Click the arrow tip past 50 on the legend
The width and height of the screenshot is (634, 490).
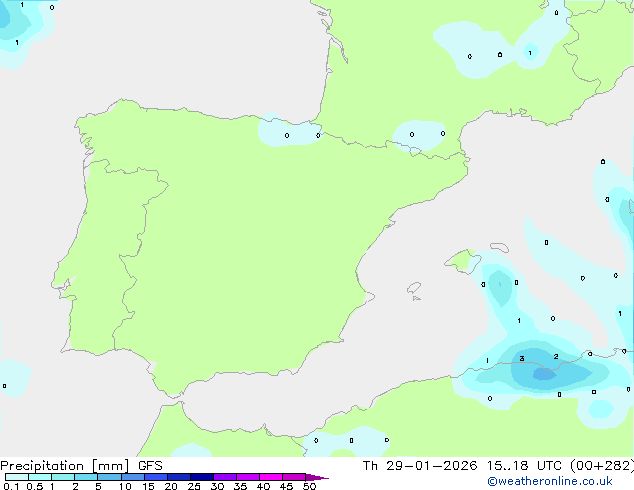coord(317,477)
